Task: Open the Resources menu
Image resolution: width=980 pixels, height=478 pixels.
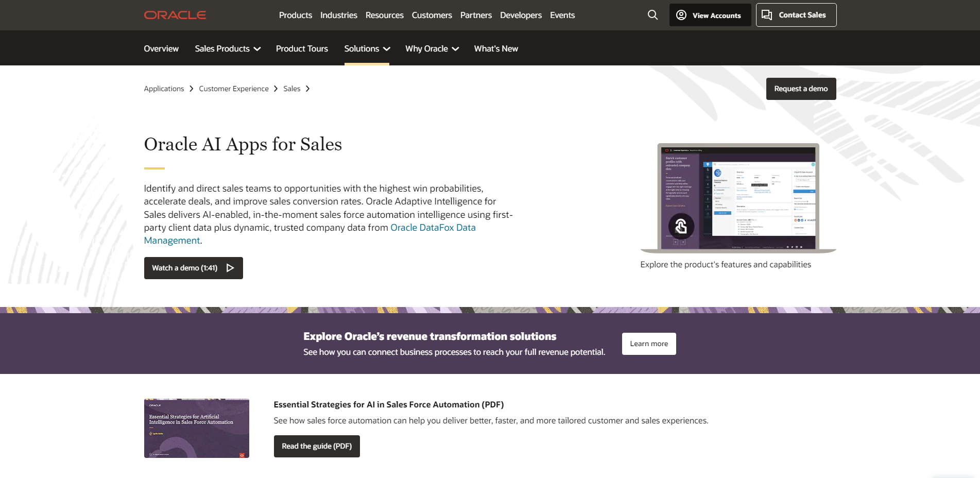Action: (385, 15)
